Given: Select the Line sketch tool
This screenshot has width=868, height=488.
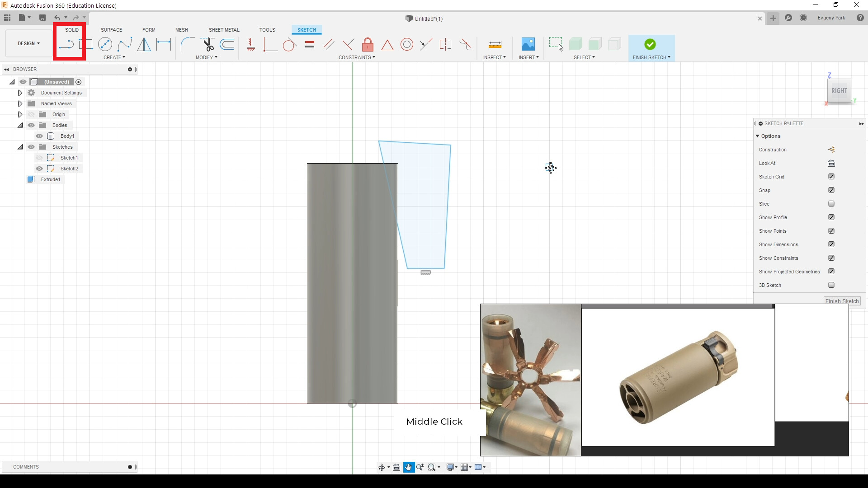Looking at the screenshot, I should click(x=66, y=44).
